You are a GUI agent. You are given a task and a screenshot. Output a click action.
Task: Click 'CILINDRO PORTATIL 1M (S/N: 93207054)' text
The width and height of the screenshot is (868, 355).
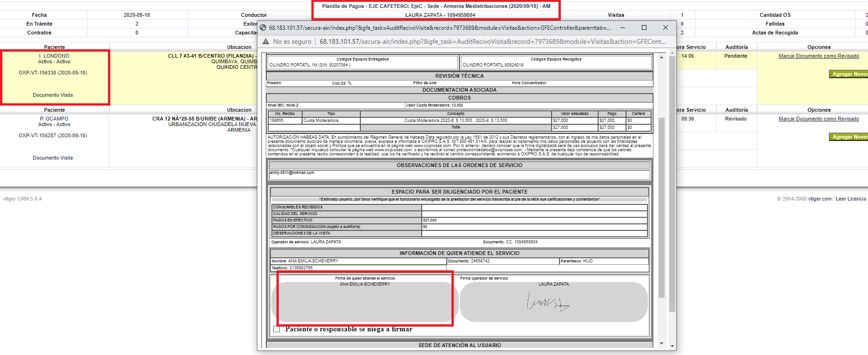click(x=310, y=65)
